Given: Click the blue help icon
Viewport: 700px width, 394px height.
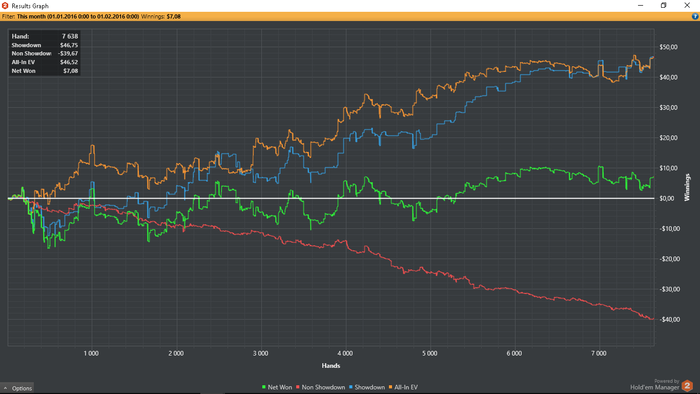Looking at the screenshot, I should (695, 17).
